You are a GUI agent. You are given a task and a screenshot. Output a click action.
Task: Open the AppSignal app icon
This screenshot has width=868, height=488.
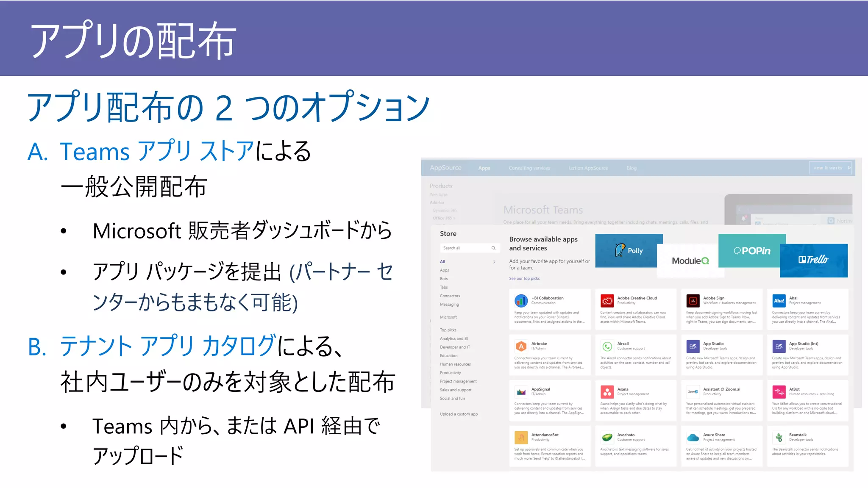521,392
